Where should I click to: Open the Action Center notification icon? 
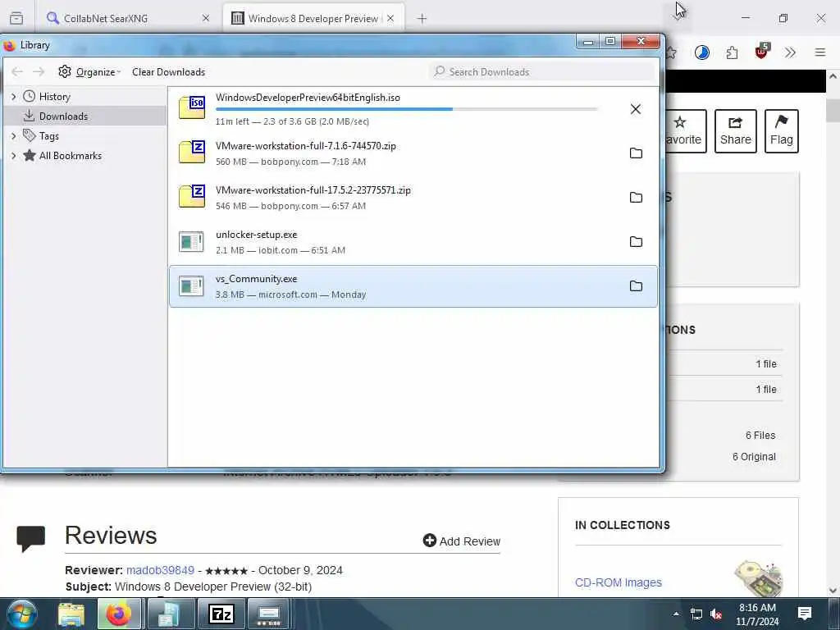coord(805,614)
